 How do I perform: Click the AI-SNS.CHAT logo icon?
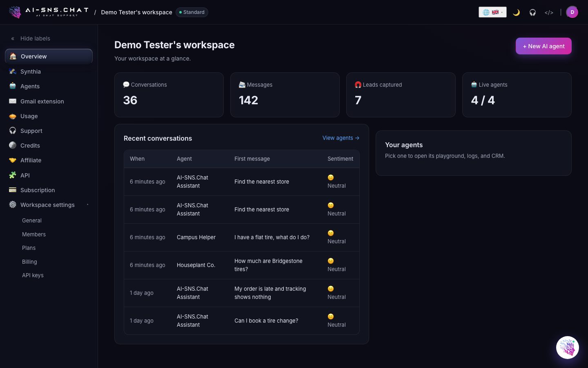coord(15,12)
